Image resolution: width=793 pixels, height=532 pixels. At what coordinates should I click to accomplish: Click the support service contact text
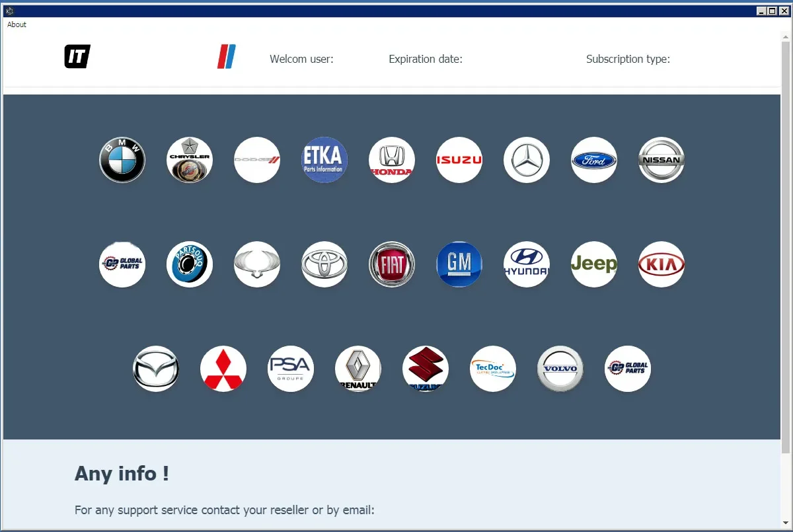tap(225, 510)
